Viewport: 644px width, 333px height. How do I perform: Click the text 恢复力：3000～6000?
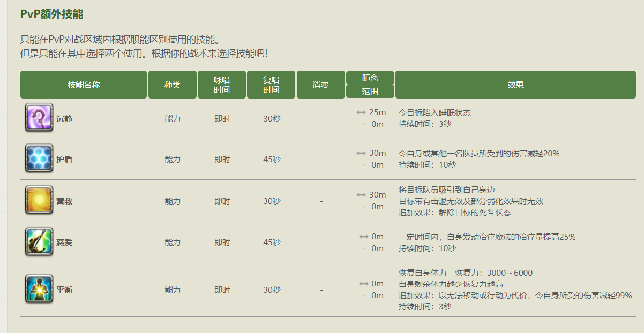[x=493, y=273]
